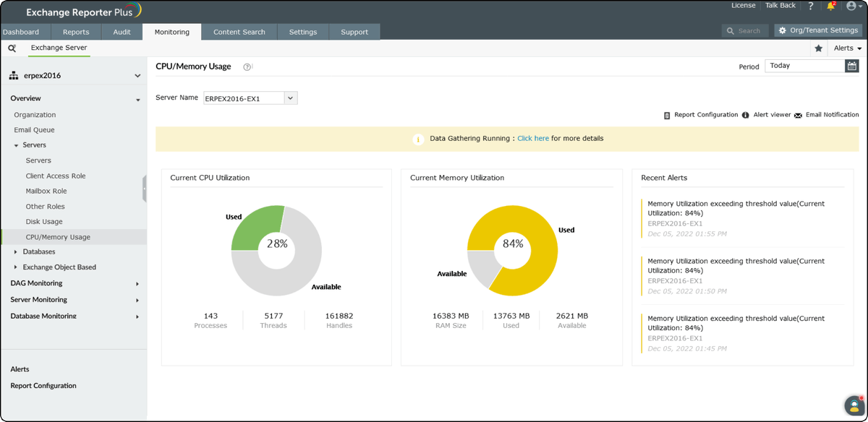Viewport: 868px width, 422px height.
Task: Open the License page
Action: tap(743, 5)
